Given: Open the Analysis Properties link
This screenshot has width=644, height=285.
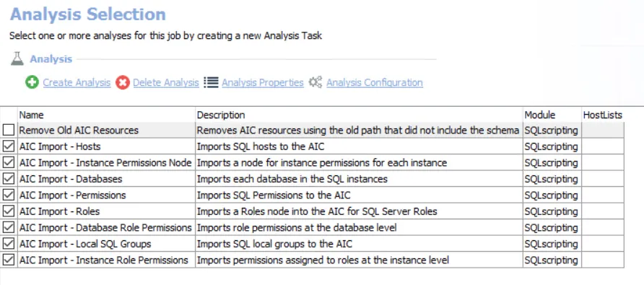Looking at the screenshot, I should pos(263,82).
